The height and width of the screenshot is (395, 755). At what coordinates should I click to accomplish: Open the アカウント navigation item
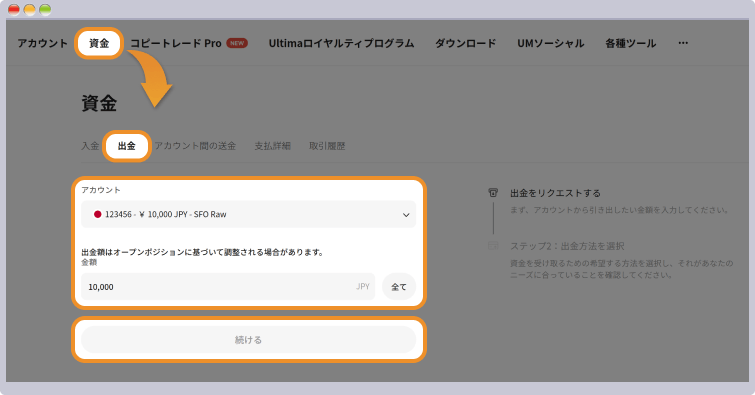click(x=43, y=43)
